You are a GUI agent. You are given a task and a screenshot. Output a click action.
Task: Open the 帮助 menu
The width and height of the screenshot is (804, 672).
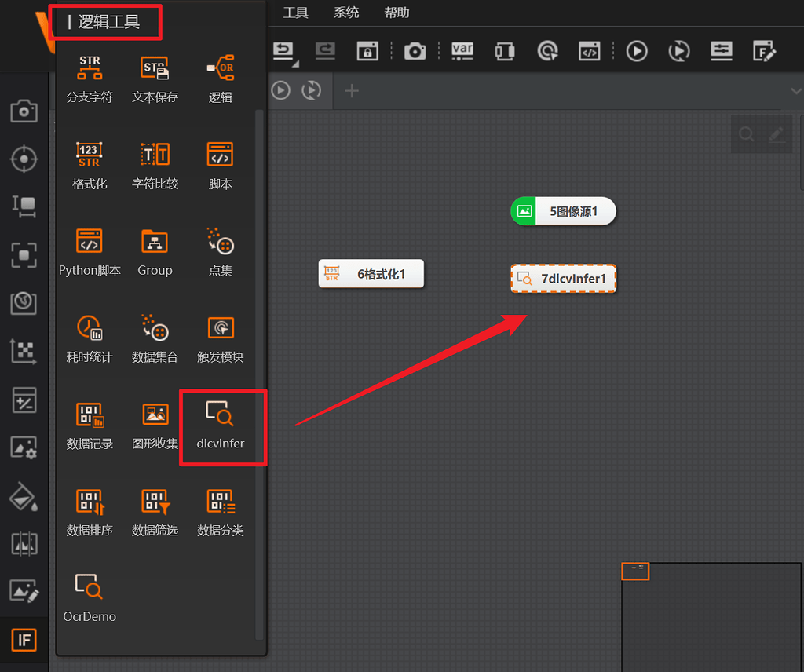(397, 13)
